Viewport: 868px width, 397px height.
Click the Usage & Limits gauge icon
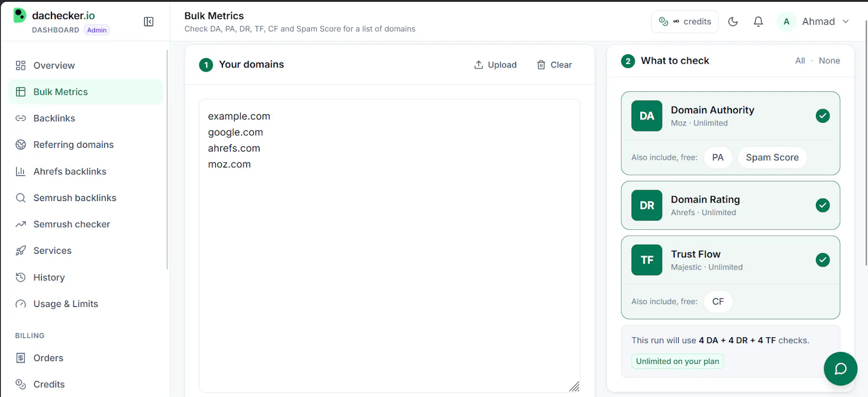pos(21,304)
